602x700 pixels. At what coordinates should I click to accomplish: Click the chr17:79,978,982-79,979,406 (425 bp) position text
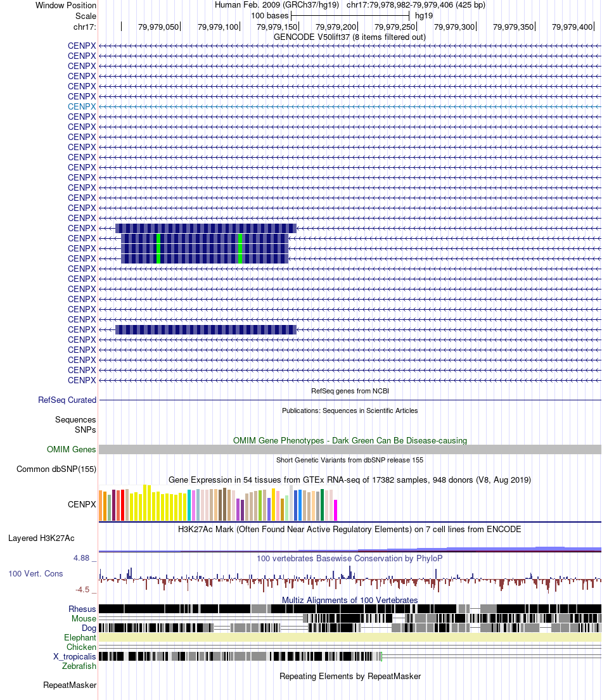pyautogui.click(x=416, y=5)
